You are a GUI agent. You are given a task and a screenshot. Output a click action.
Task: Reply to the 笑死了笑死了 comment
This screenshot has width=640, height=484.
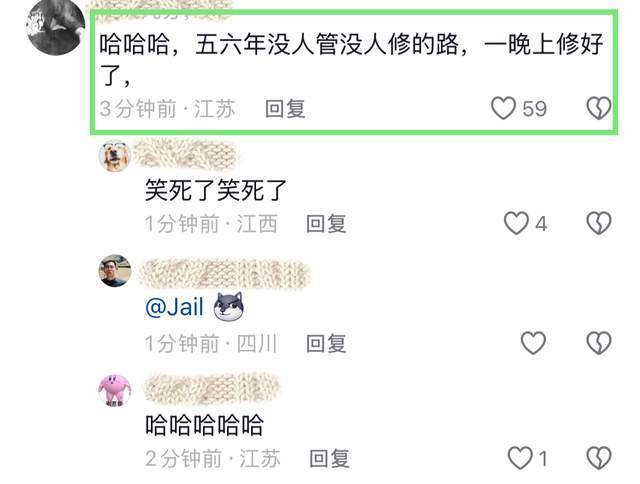(326, 224)
